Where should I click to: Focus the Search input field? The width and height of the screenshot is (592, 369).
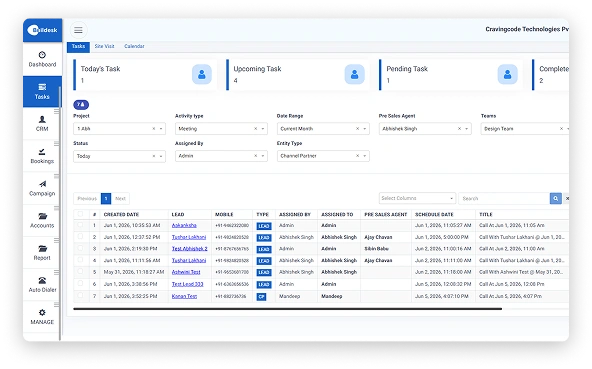[504, 198]
